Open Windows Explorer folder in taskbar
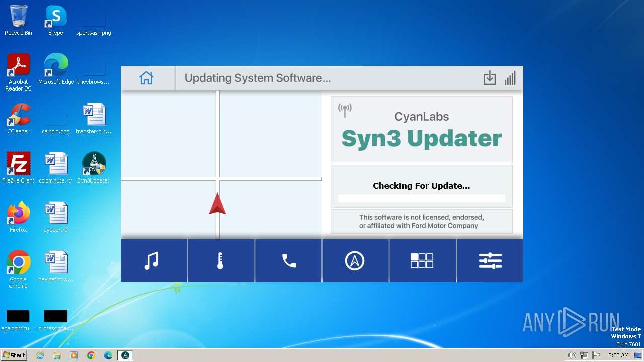Image resolution: width=644 pixels, height=362 pixels. tap(57, 355)
